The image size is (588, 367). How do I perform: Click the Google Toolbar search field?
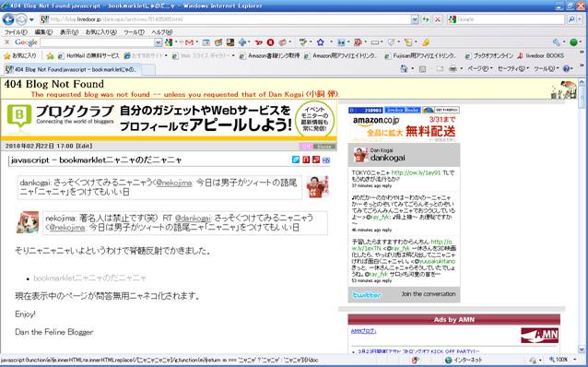coord(98,42)
